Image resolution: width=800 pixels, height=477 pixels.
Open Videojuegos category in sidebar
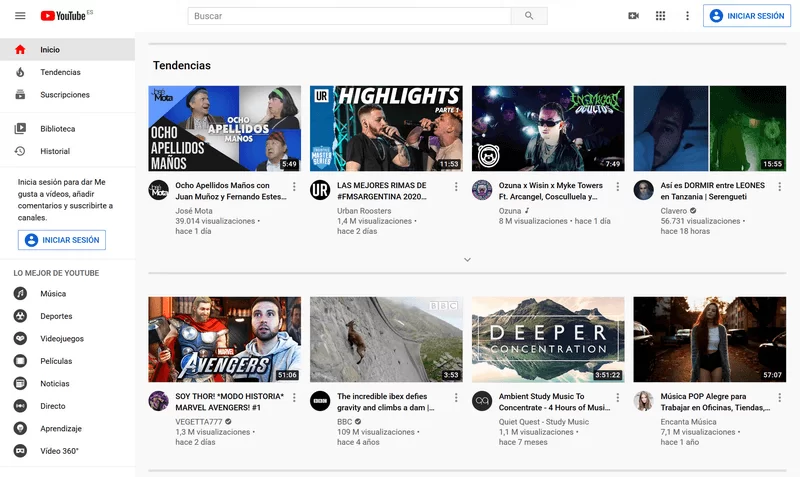(67, 338)
